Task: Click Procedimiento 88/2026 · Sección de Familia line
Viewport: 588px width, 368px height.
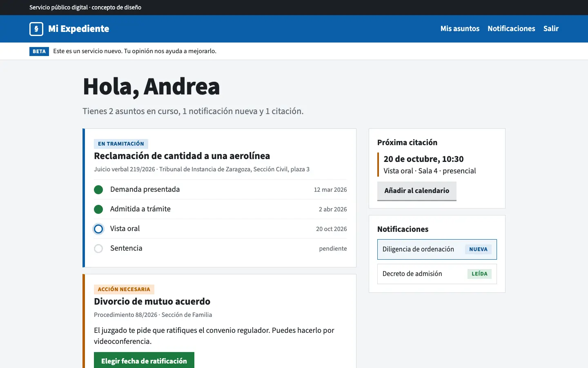Action: point(153,315)
